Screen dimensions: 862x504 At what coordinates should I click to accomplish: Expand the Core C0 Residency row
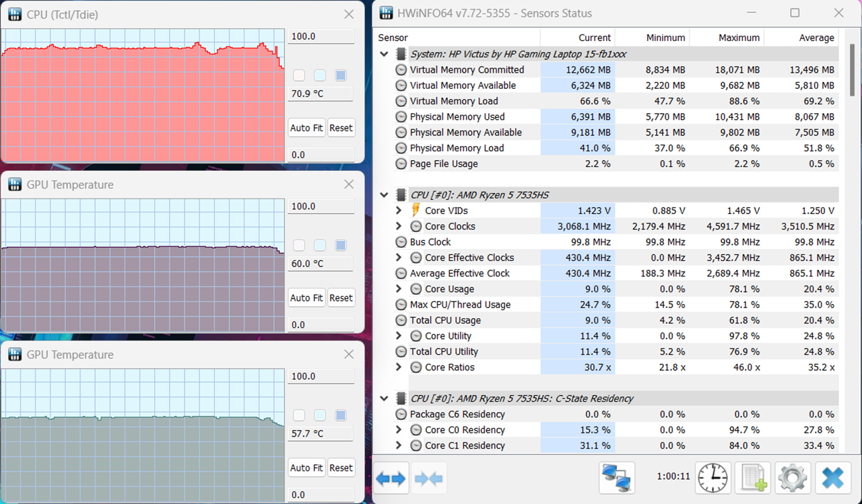point(399,429)
